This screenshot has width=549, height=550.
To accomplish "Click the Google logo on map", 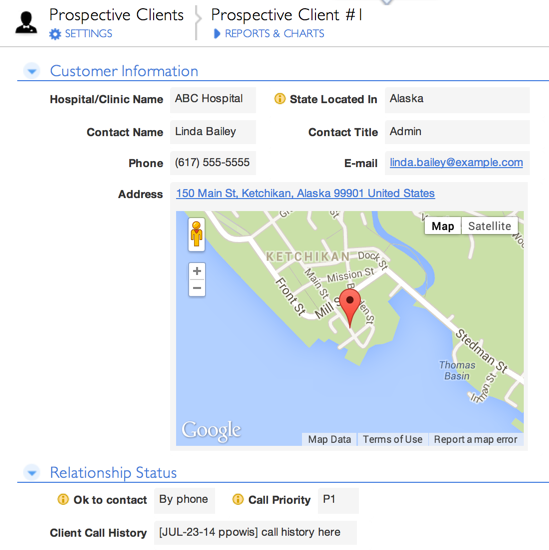I will [211, 431].
